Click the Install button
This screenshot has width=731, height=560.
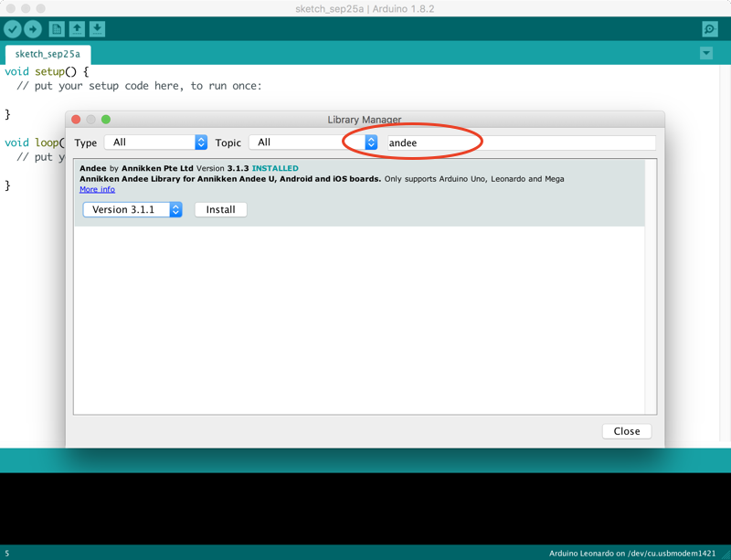click(x=220, y=209)
